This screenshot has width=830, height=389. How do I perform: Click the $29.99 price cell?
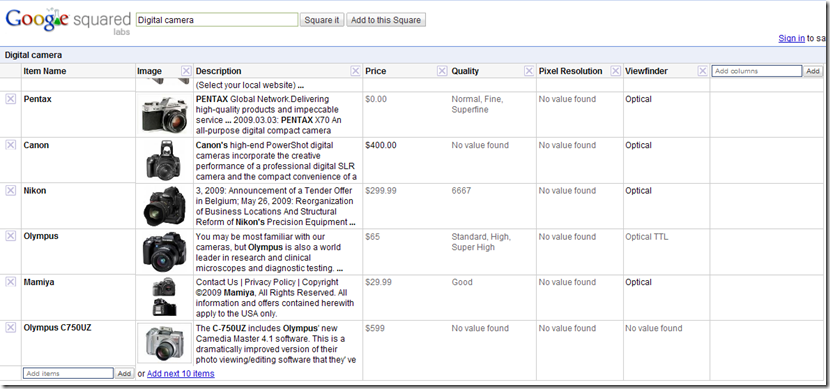click(x=378, y=282)
